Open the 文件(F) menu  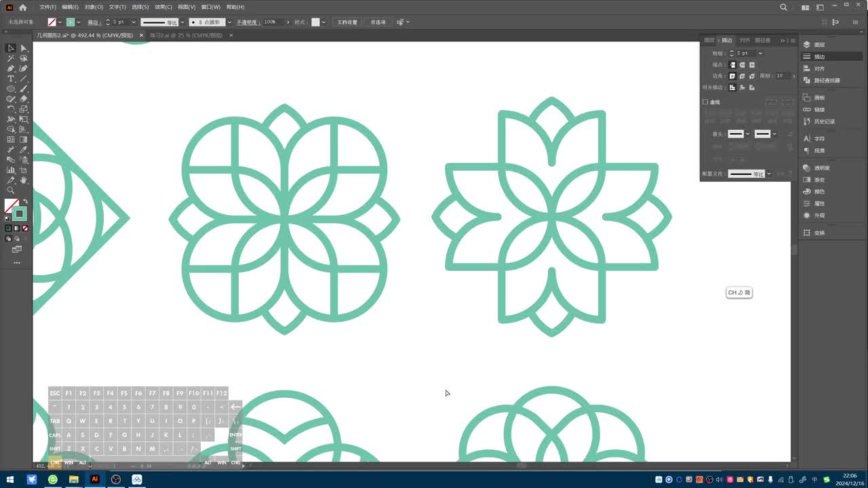tap(47, 7)
